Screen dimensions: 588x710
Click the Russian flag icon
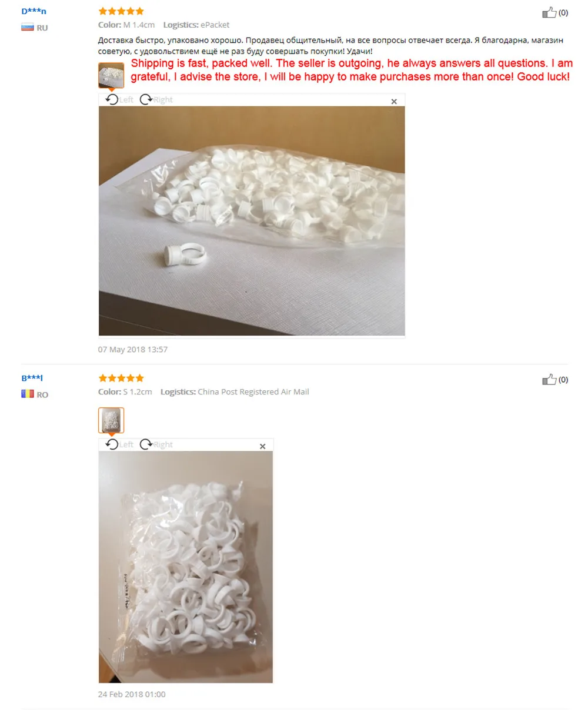click(x=28, y=27)
